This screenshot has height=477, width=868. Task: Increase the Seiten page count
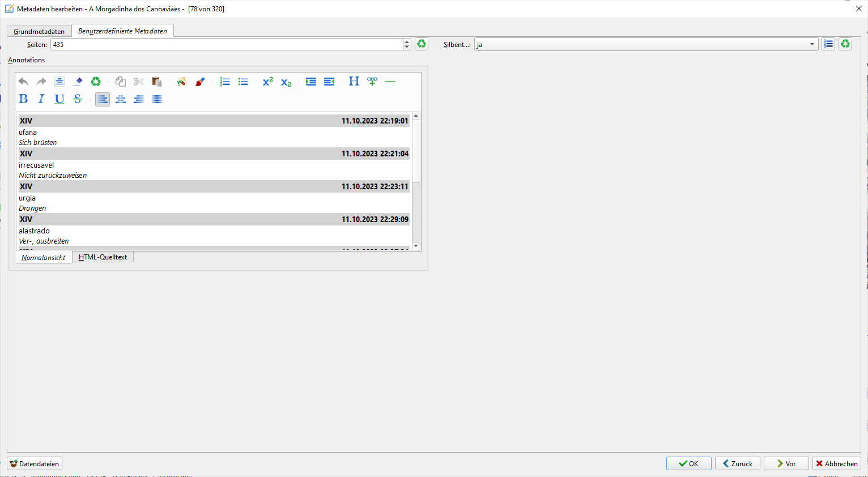407,41
